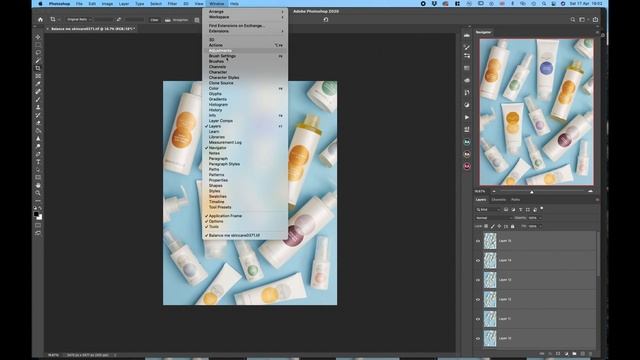640x360 pixels.
Task: Click the Share image icon
Action: pos(596,19)
